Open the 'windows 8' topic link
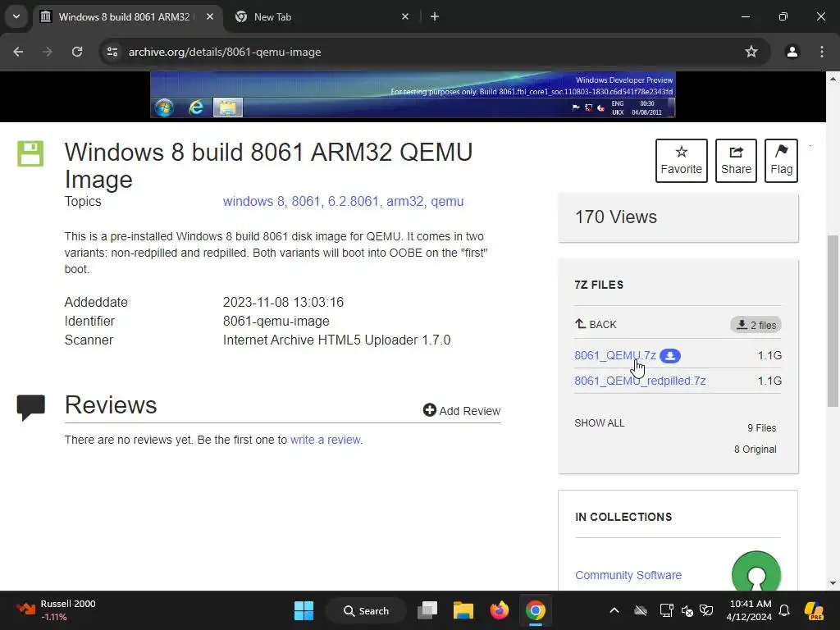 coord(253,202)
